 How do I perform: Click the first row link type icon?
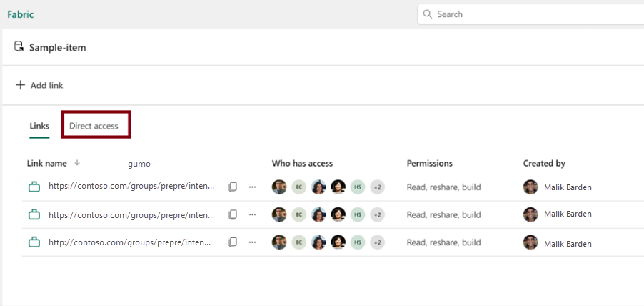tap(34, 187)
